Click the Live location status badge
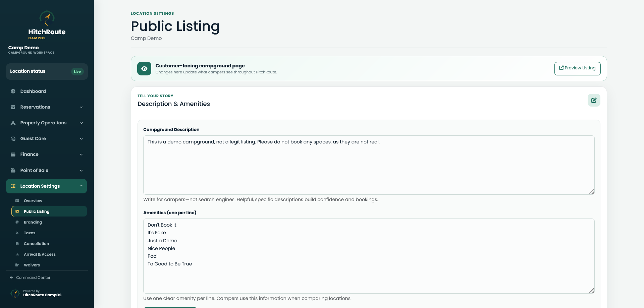The width and height of the screenshot is (644, 308). (77, 71)
